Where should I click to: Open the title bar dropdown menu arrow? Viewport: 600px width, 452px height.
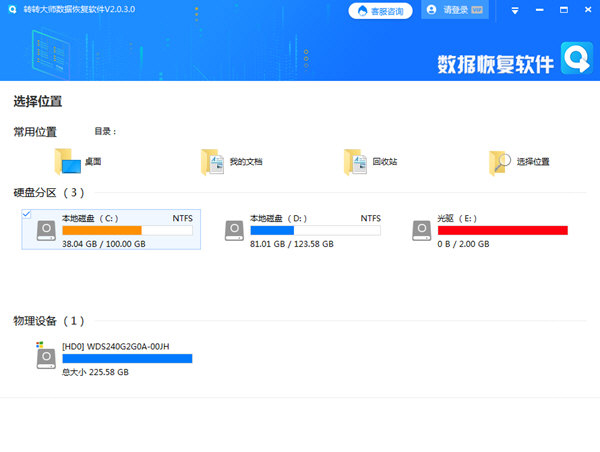[514, 10]
